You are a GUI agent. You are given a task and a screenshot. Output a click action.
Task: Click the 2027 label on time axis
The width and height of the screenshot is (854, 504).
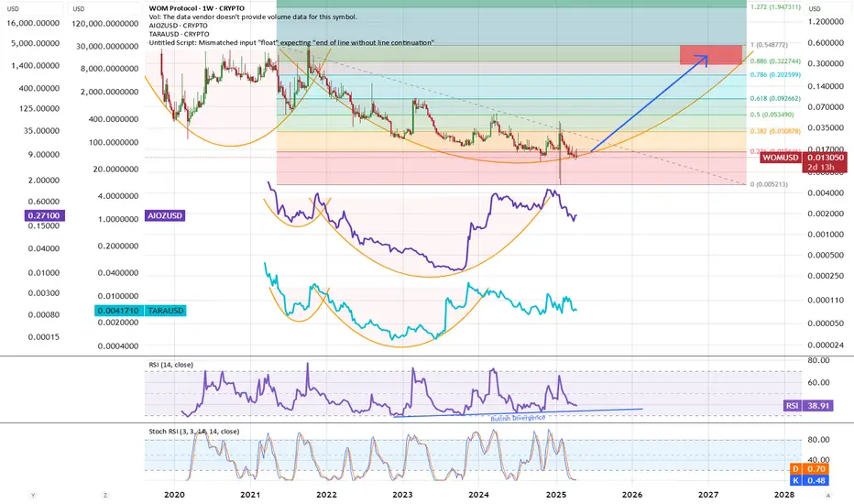point(708,495)
